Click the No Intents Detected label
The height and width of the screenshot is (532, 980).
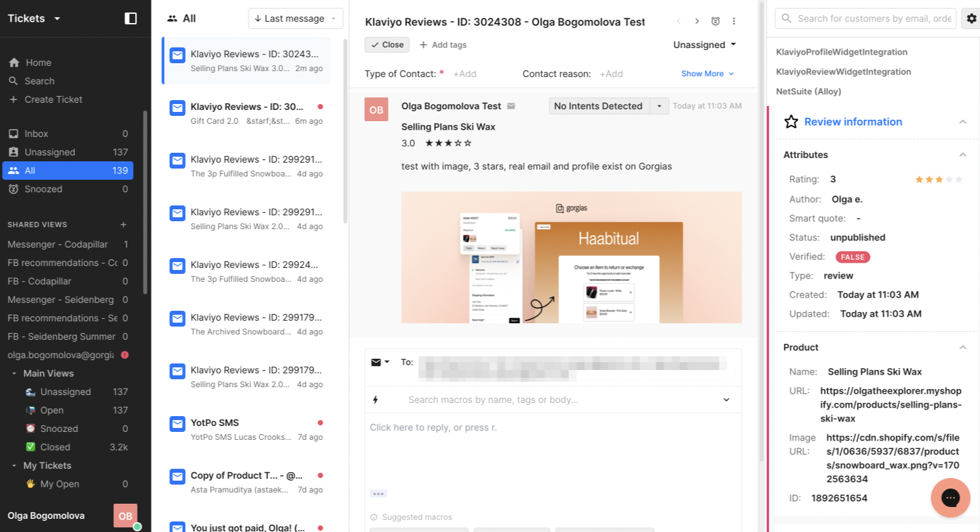click(x=599, y=106)
